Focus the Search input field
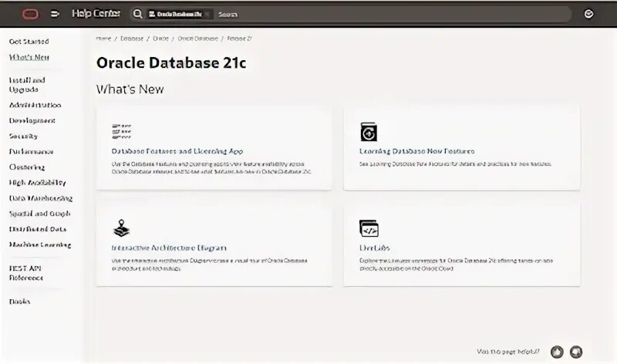The height and width of the screenshot is (364, 617). pyautogui.click(x=392, y=14)
